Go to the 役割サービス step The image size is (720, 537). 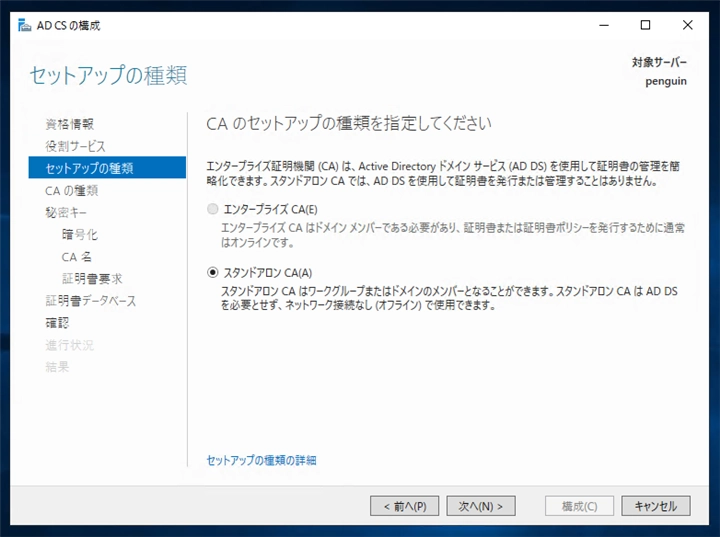[75, 146]
